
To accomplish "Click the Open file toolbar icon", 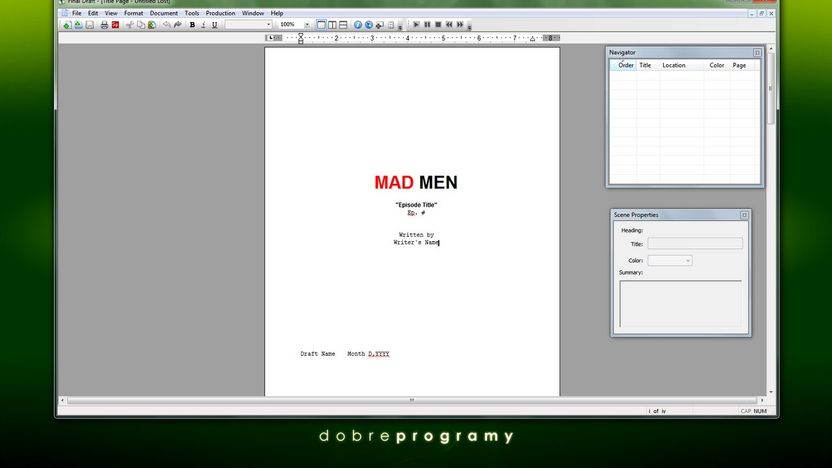I will click(79, 25).
